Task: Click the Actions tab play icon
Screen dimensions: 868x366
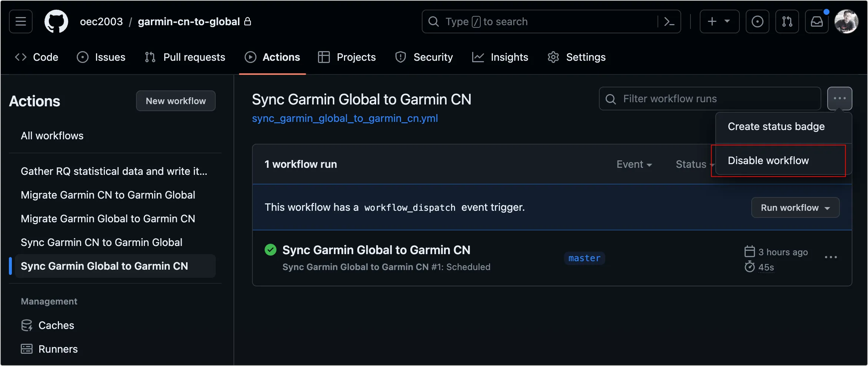Action: pos(251,57)
